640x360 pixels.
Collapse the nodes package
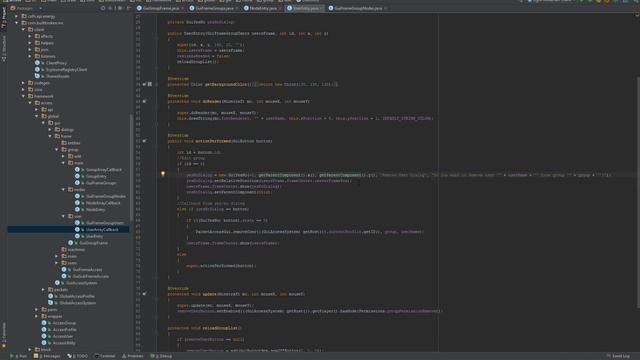(63, 189)
